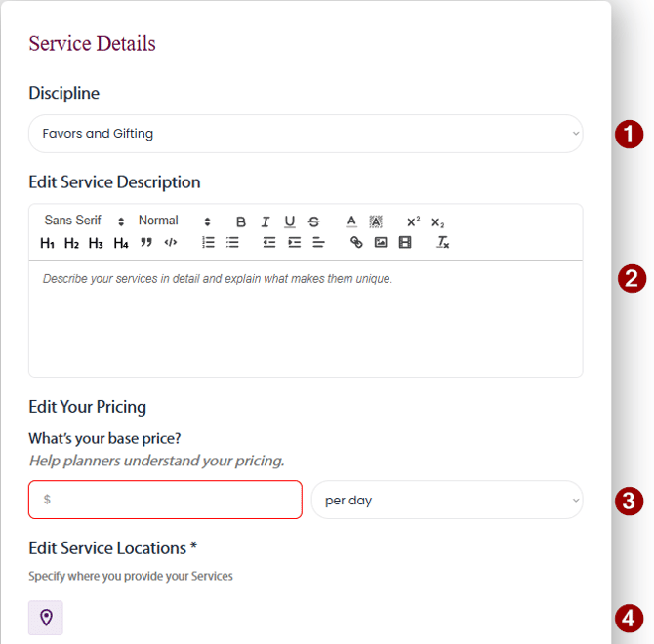Insert a video into description
654x644 pixels.
coord(405,242)
